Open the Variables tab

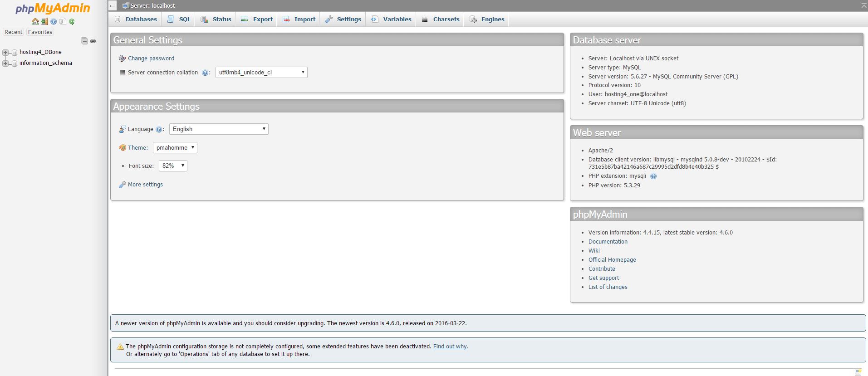(391, 20)
